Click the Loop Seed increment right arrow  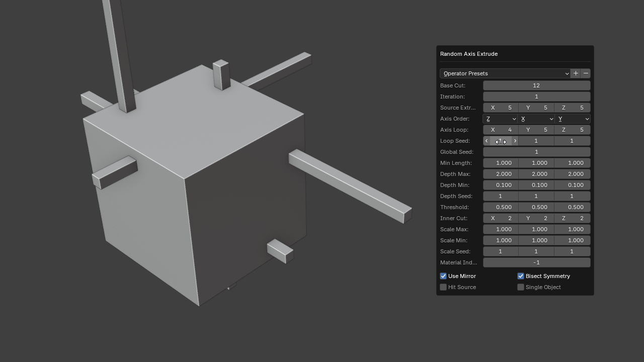515,141
